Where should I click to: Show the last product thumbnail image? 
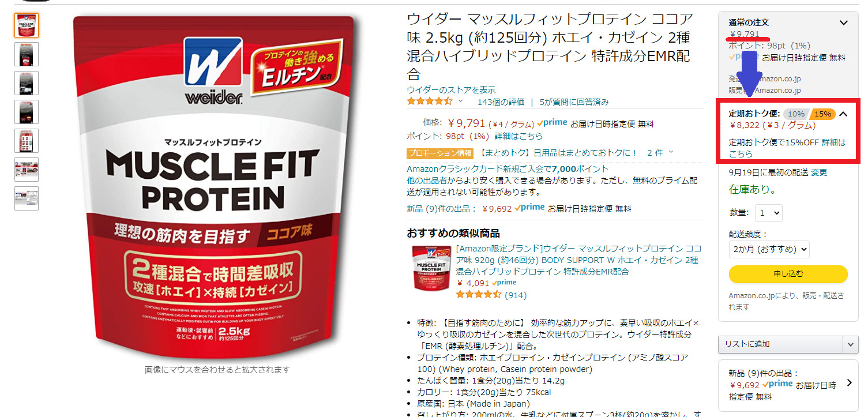click(x=27, y=198)
